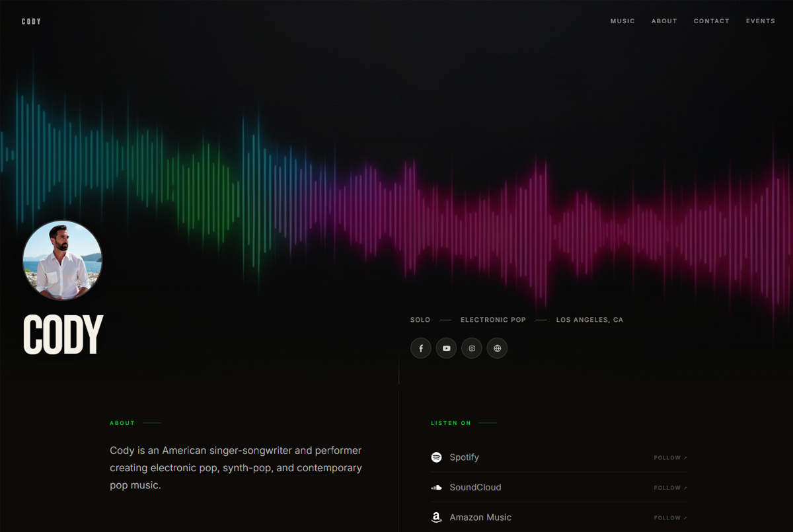Click the artist bio paragraph about Cody

tap(236, 468)
